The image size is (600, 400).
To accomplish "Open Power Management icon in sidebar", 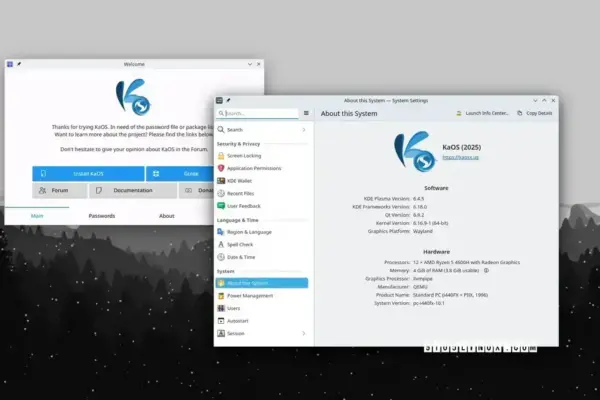I will 221,296.
